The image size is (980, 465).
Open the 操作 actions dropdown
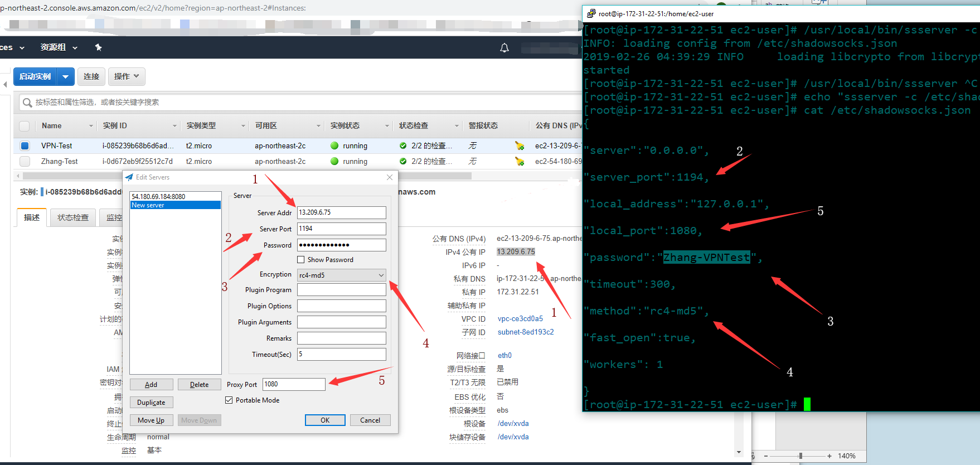(127, 76)
